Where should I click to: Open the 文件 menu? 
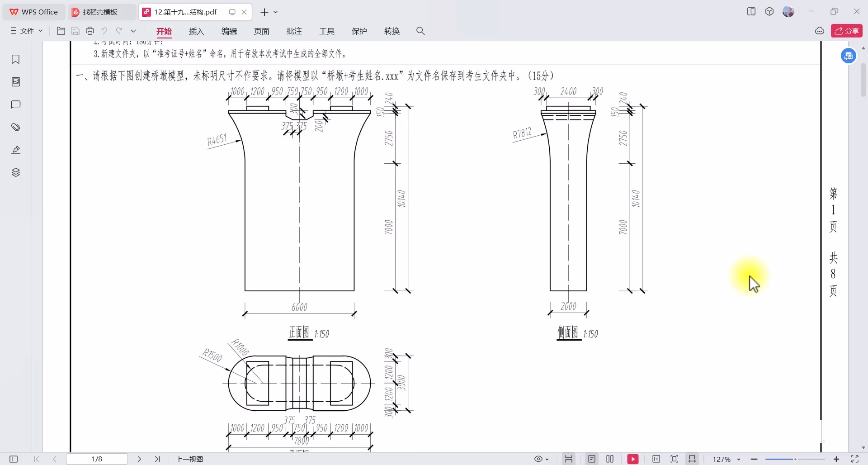(27, 31)
